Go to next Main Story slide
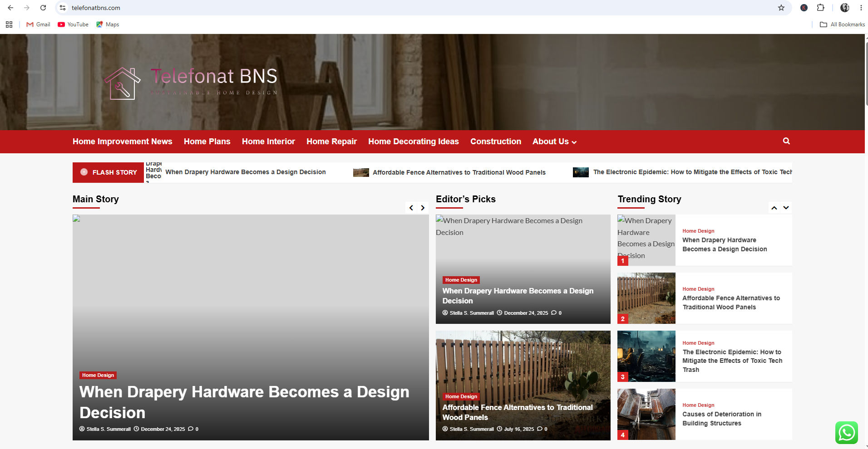Screen dimensions: 868x449 [423, 208]
